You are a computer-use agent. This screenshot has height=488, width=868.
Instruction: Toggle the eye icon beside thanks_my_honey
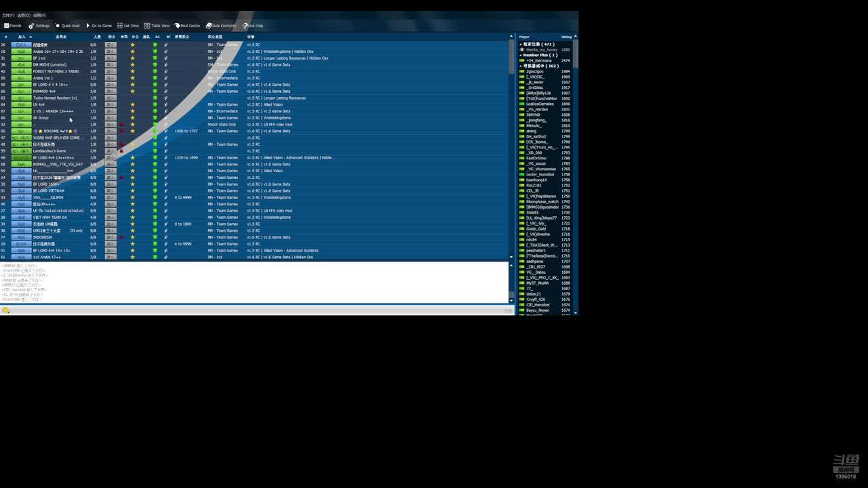[522, 49]
